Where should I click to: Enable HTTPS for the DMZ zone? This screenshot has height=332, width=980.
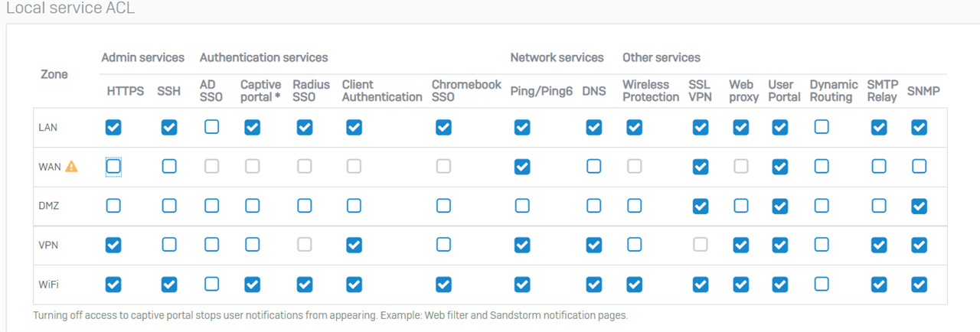point(113,206)
